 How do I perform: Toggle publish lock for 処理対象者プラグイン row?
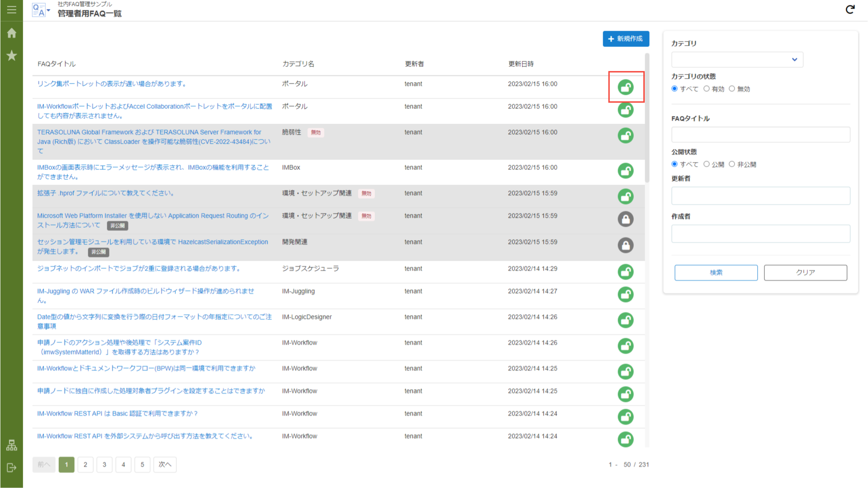pyautogui.click(x=626, y=394)
